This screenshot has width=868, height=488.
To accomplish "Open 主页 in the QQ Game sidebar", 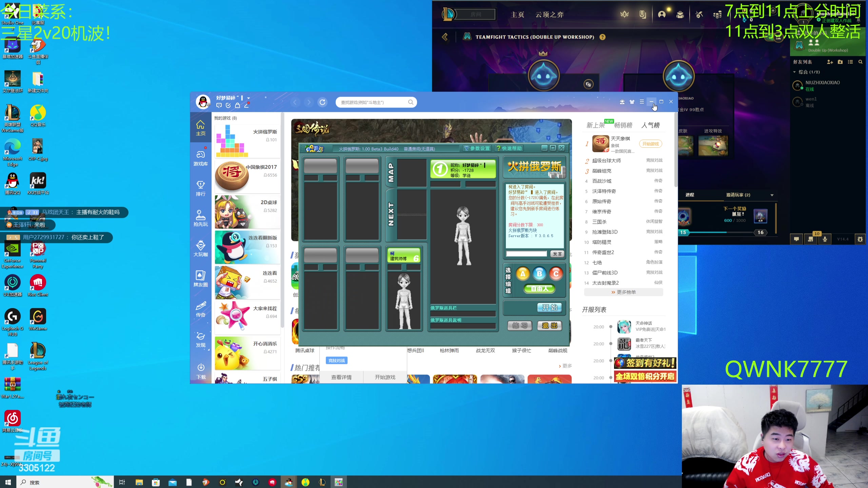I will [x=201, y=128].
